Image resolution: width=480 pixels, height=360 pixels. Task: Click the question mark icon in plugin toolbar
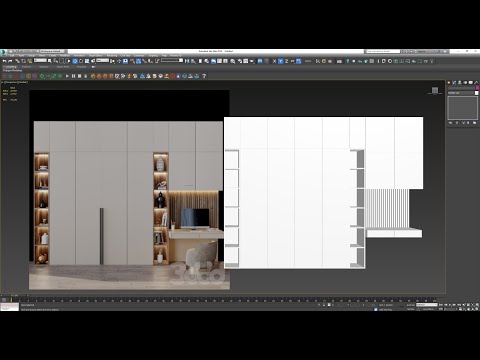[x=204, y=76]
